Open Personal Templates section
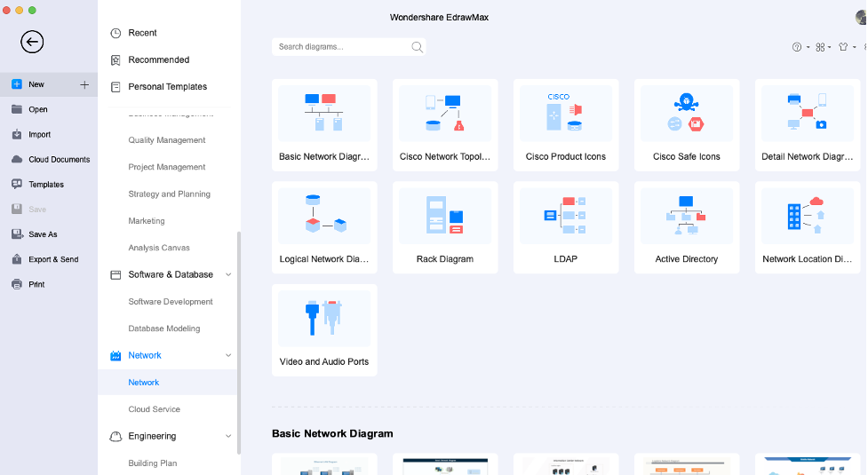Screen dimensions: 868x475 (169, 87)
